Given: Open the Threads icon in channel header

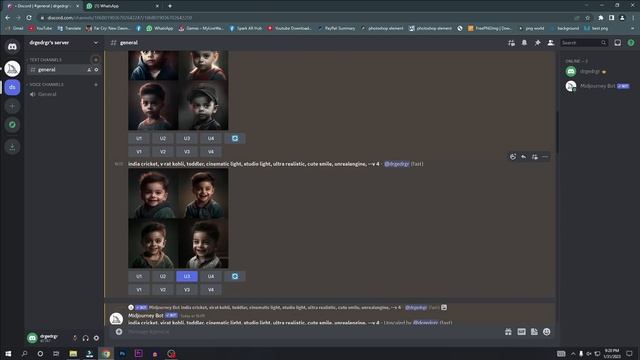Looking at the screenshot, I should [x=511, y=43].
